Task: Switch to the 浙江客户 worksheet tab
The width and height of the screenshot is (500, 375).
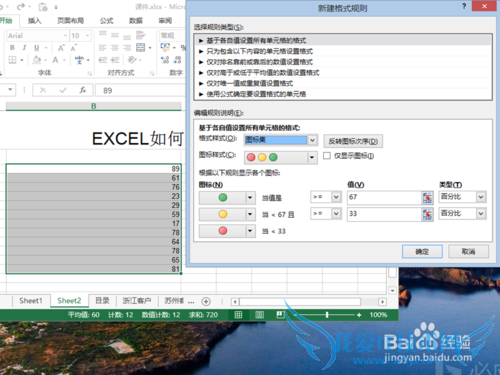Action: coord(137,301)
